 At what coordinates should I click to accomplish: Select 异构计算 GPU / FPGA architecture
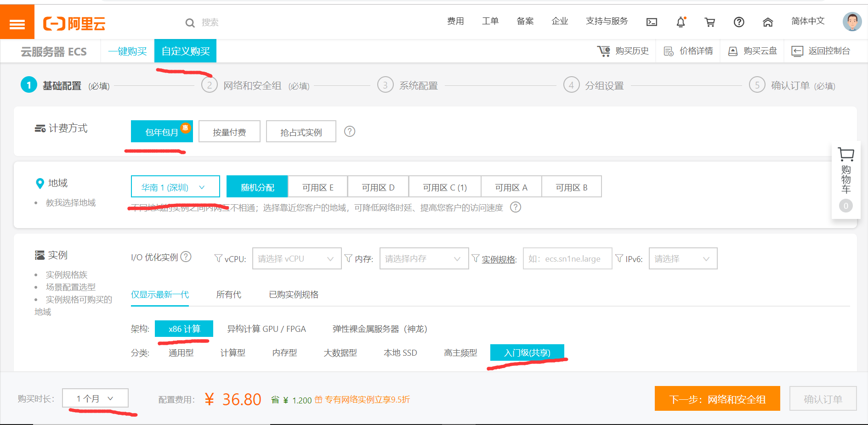[x=267, y=329]
